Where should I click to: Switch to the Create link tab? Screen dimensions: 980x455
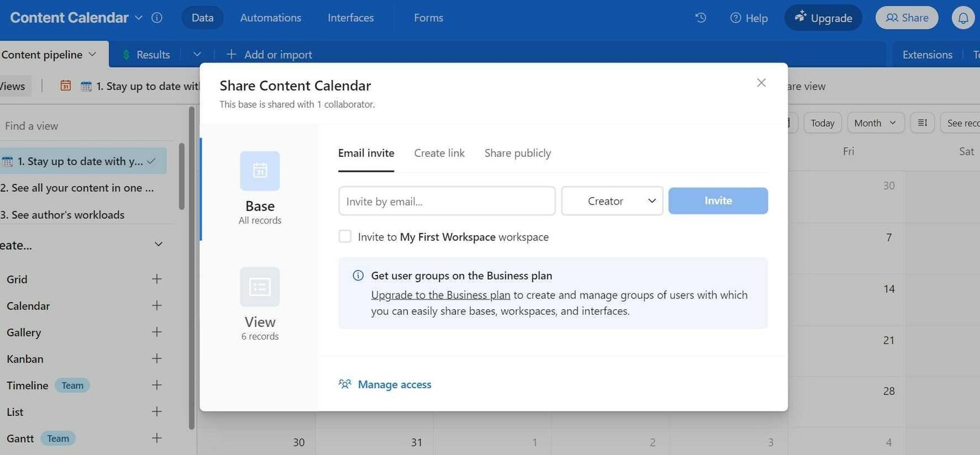(x=439, y=153)
